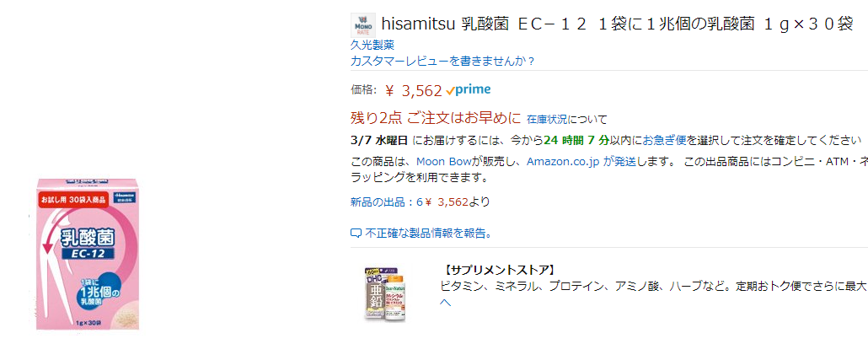The width and height of the screenshot is (868, 360).
Task: Click the prime logo next to price
Action: point(468,90)
